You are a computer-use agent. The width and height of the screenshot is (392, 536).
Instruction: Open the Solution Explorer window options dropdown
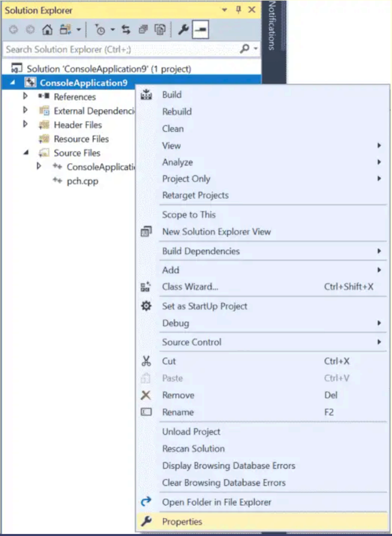click(x=225, y=10)
